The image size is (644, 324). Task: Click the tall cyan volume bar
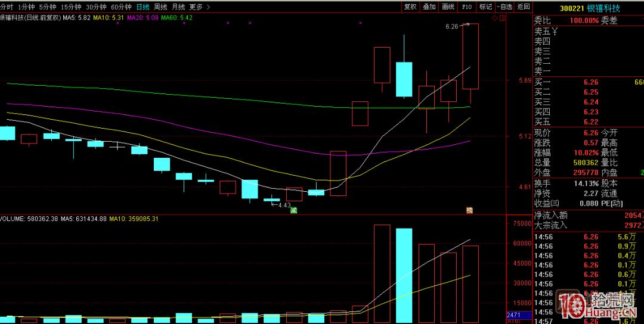[x=404, y=275]
